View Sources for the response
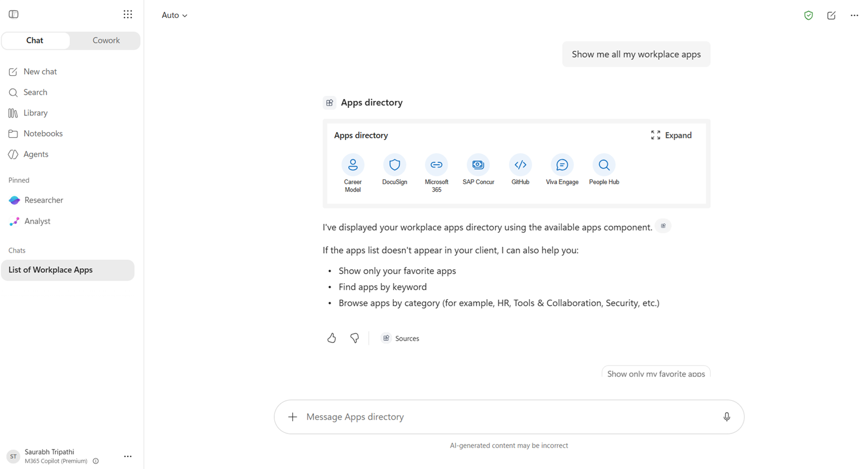The width and height of the screenshot is (868, 469). [401, 339]
